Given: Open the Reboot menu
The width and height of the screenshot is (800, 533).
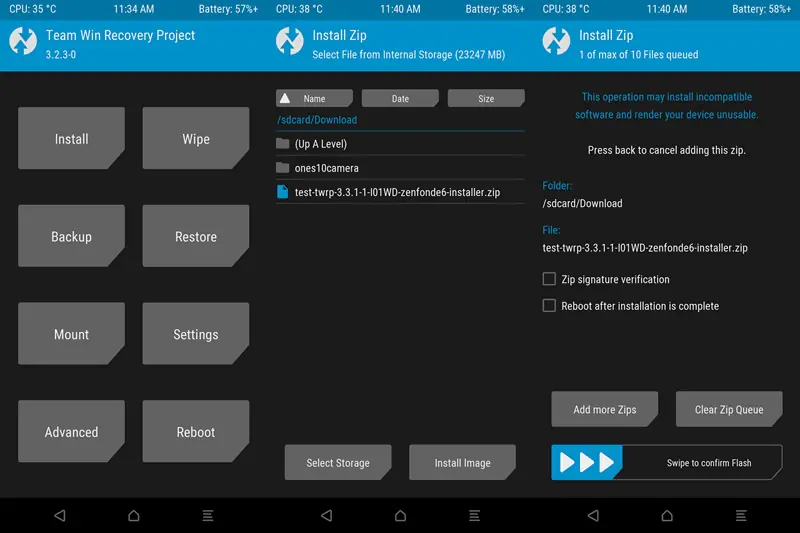Looking at the screenshot, I should pyautogui.click(x=196, y=432).
